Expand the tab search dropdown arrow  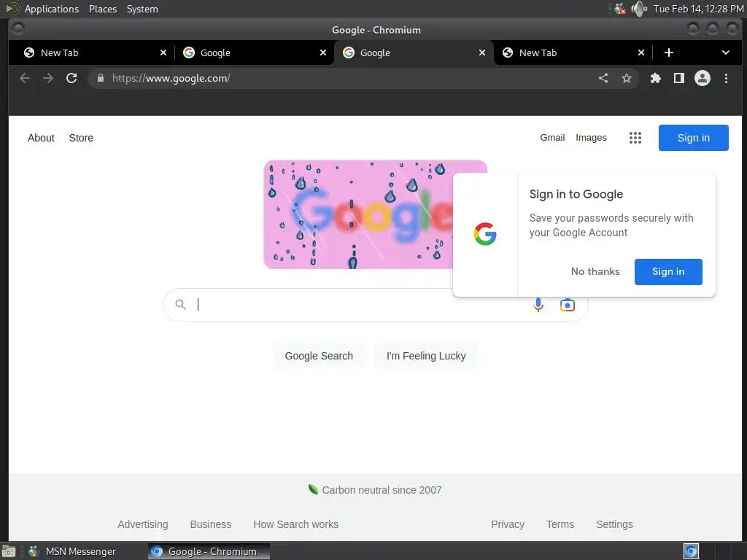tap(726, 52)
